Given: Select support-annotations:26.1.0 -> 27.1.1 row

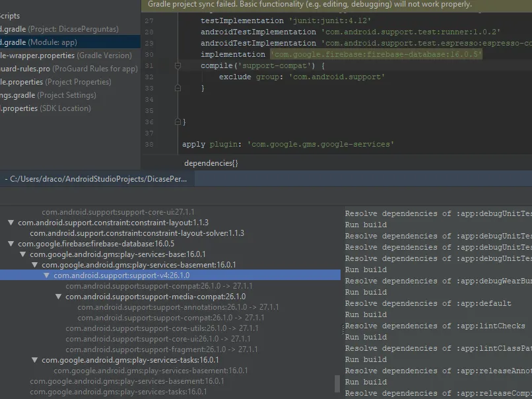Looking at the screenshot, I should (x=178, y=307).
